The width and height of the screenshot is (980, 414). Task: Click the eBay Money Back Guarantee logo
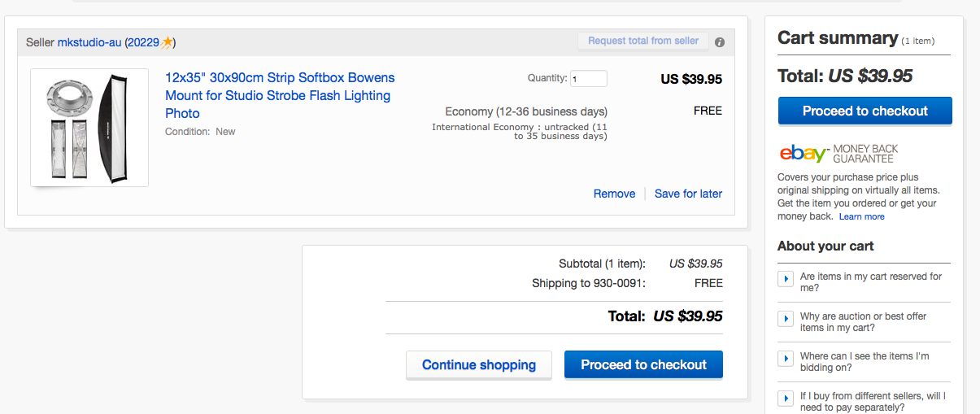tap(838, 154)
